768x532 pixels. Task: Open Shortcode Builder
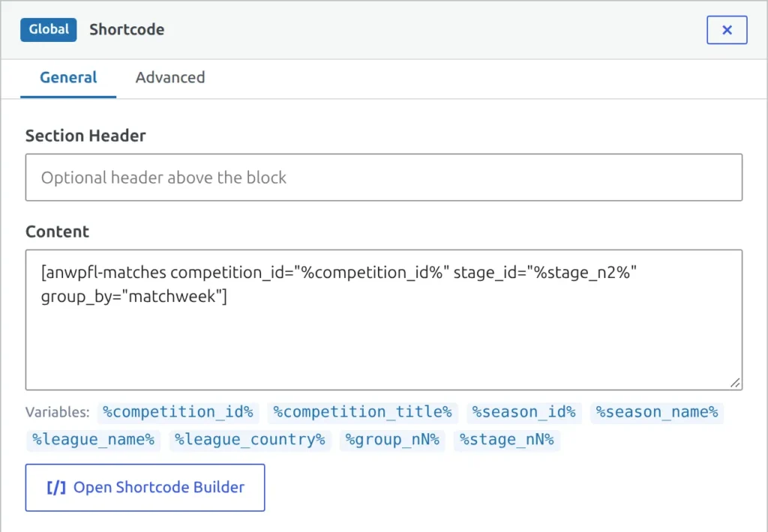[x=145, y=488]
